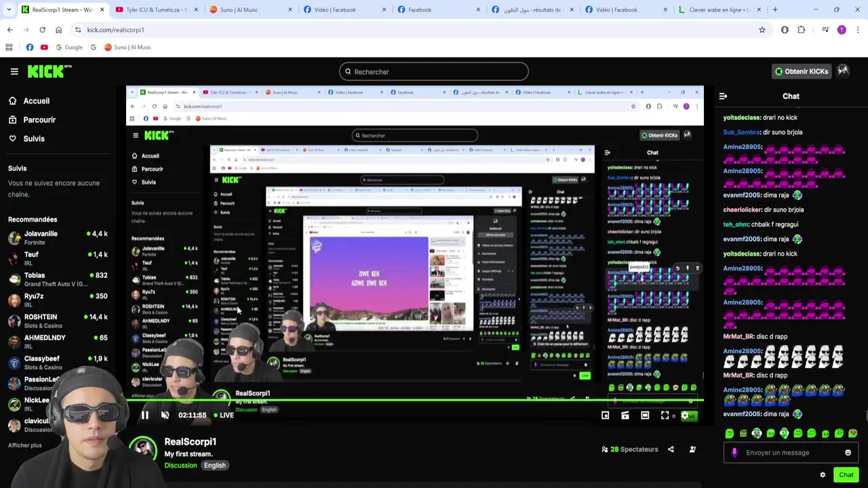Select teh_ohm username in chat
Screen dimensions: 868x488
pos(736,224)
